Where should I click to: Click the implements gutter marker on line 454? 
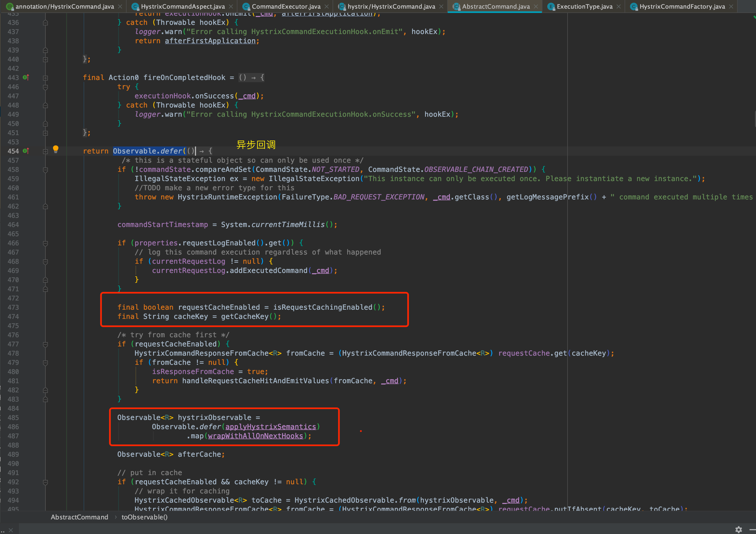click(26, 151)
